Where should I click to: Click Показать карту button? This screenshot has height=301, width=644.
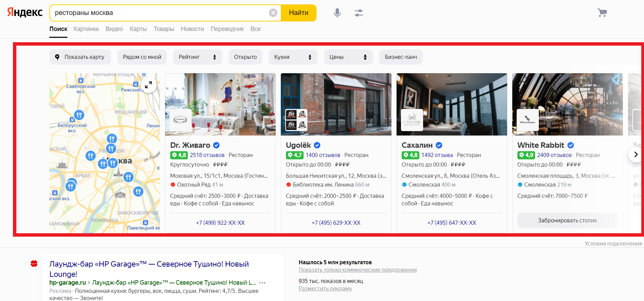pos(80,57)
